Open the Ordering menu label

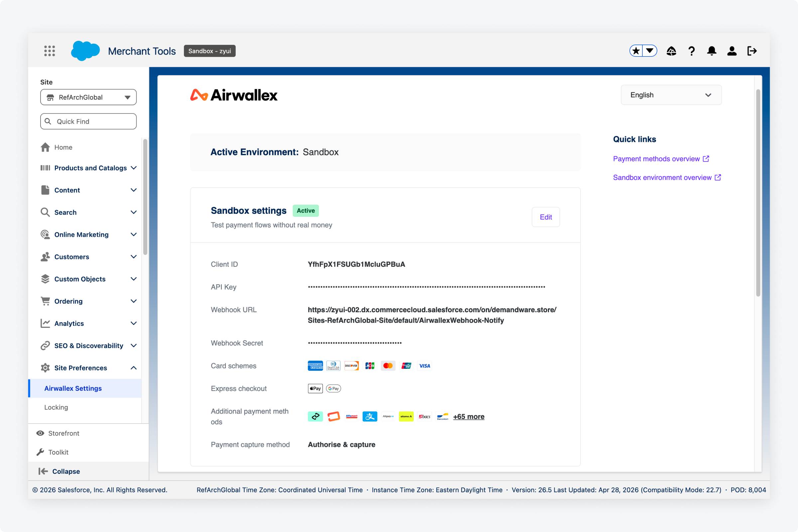tap(68, 301)
